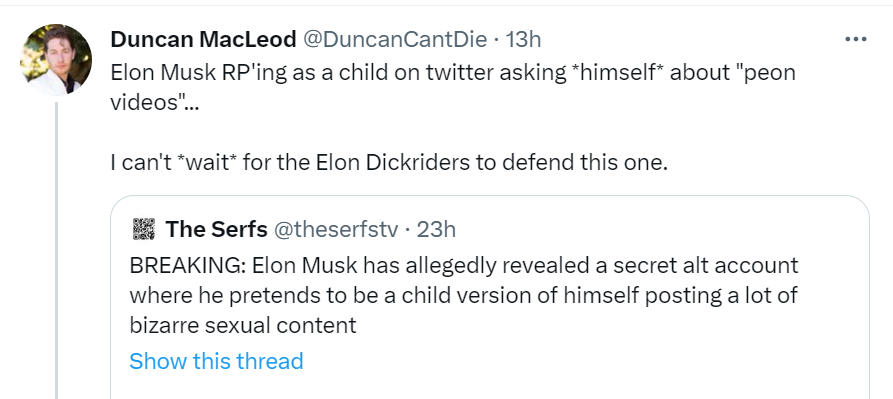Click the line mentioning Elon Dickriders

click(388, 163)
